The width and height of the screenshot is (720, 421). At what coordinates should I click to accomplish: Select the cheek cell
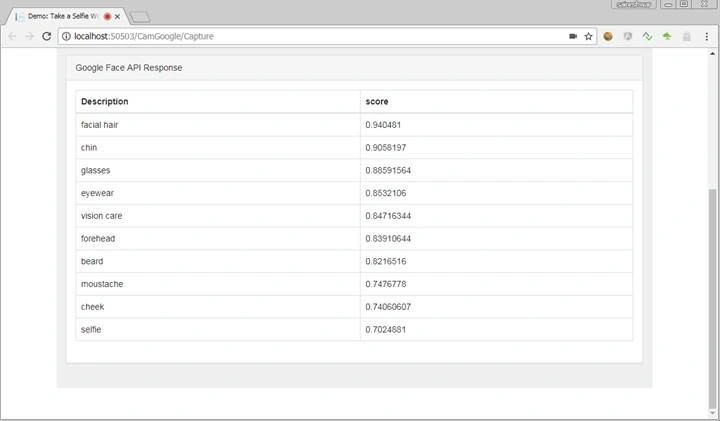(218, 307)
